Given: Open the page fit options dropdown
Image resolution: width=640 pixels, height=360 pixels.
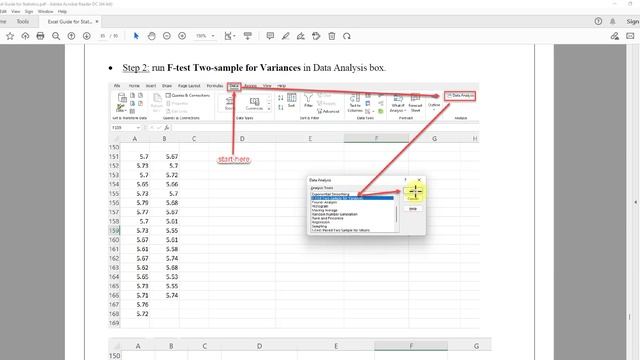Looking at the screenshot, I should [230, 36].
